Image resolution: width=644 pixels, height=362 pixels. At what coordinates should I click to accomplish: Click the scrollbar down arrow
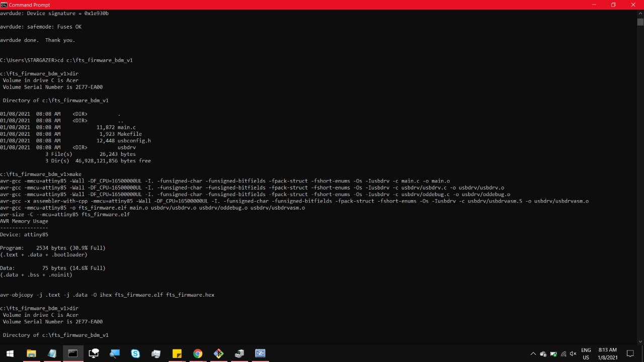point(640,341)
